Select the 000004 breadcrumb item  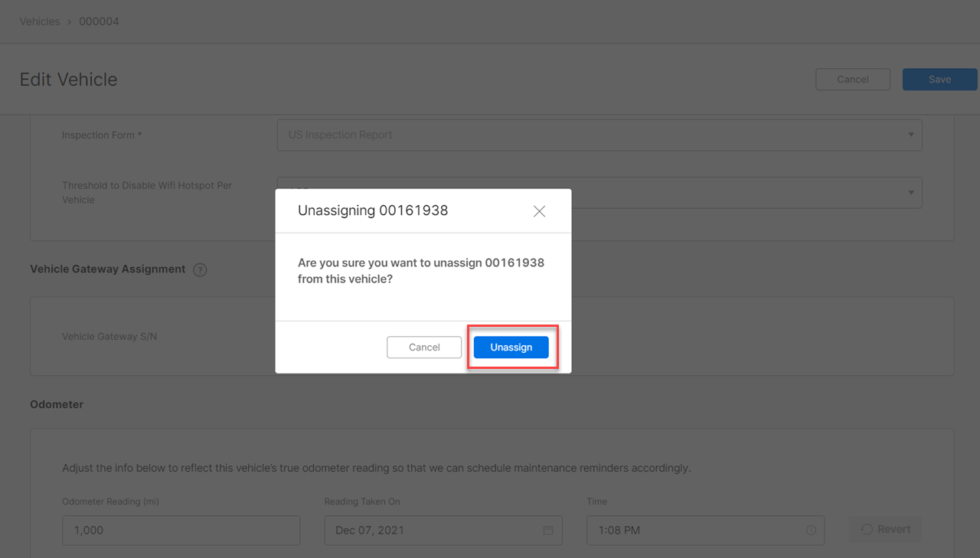tap(99, 21)
